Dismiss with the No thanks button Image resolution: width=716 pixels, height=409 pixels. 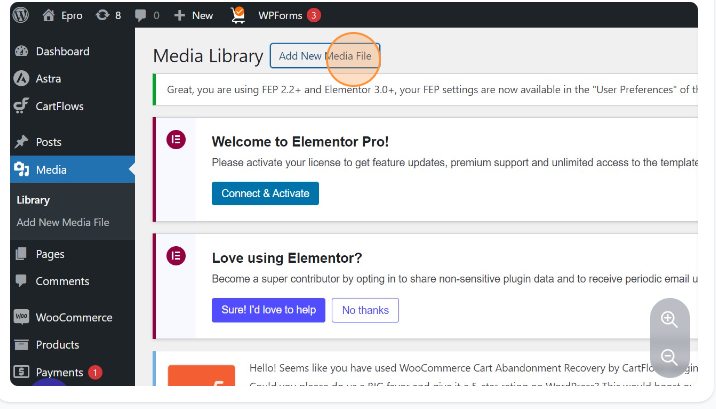[365, 310]
